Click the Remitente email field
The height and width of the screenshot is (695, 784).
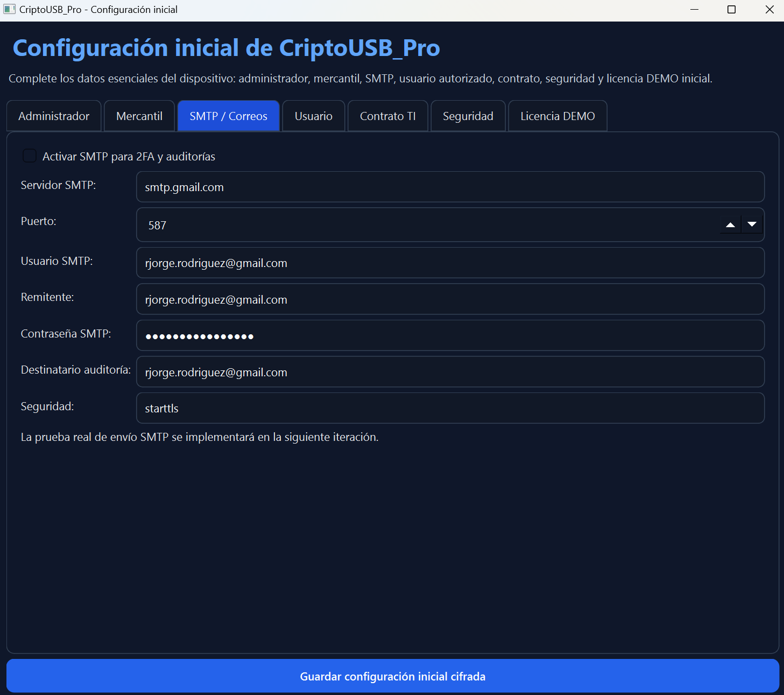click(450, 299)
